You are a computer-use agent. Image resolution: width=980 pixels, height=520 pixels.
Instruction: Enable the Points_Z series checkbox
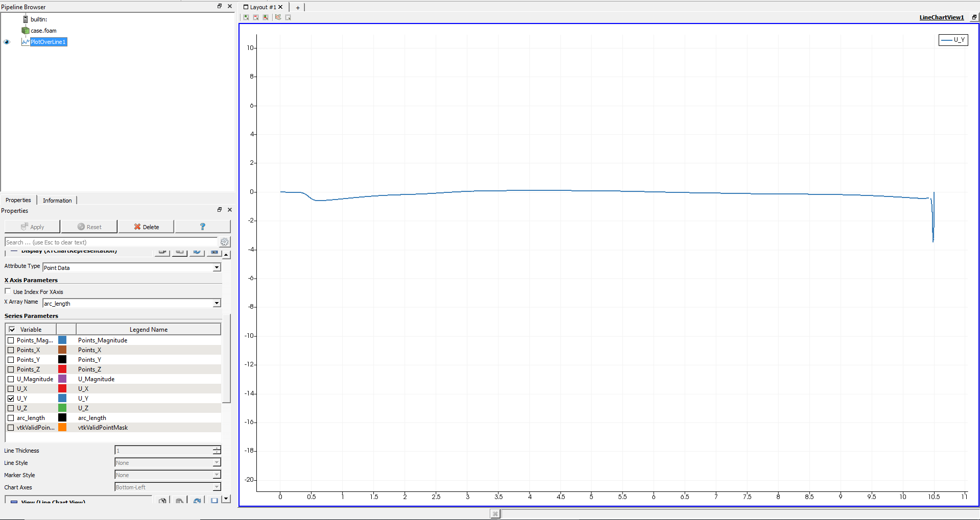coord(11,369)
